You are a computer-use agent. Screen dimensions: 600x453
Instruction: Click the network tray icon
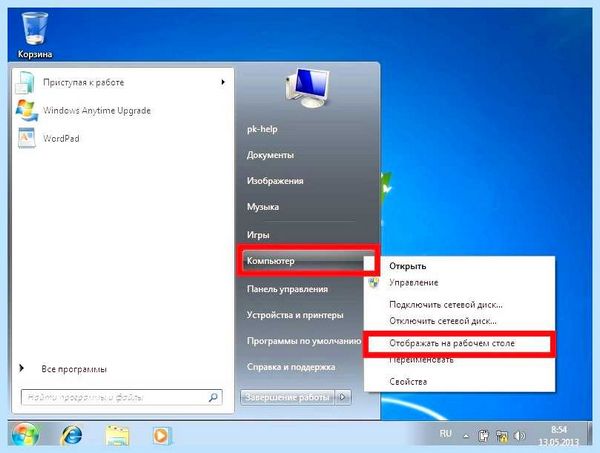pos(502,435)
